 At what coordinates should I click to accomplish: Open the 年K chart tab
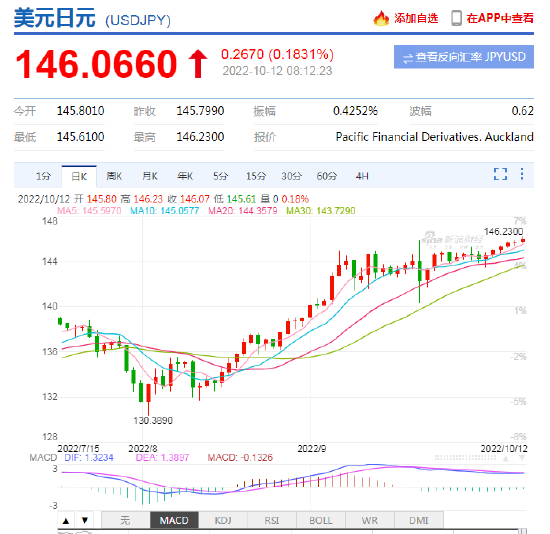pos(185,176)
